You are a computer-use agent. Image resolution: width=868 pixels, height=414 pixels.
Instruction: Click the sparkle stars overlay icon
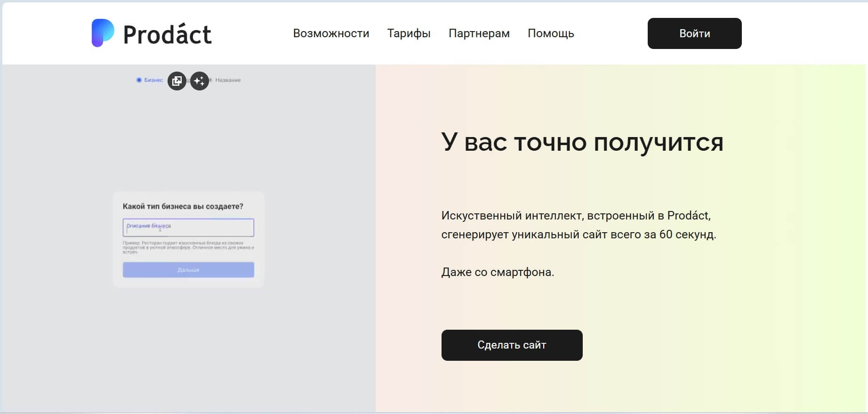(x=200, y=81)
